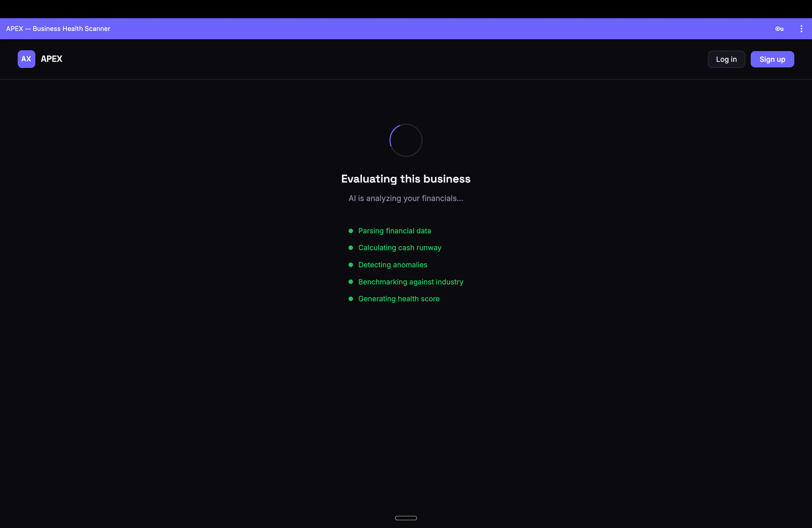Image resolution: width=812 pixels, height=528 pixels.
Task: Click the 'APEX — Business Health Scanner' title
Action: (x=58, y=29)
